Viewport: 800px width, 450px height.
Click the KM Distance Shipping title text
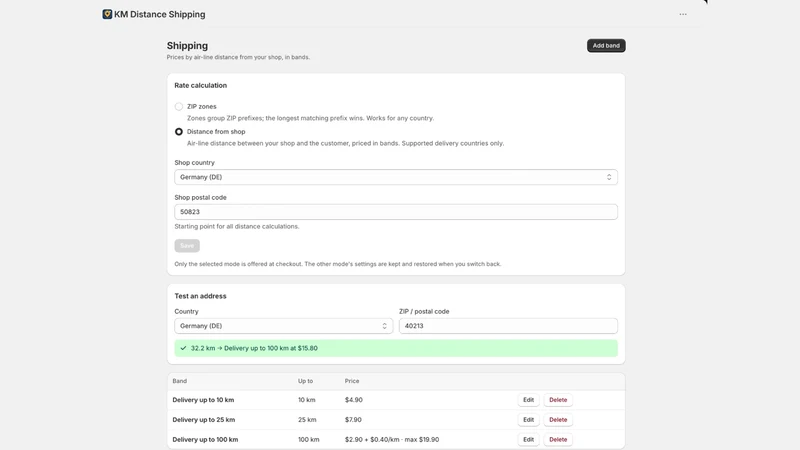click(160, 14)
